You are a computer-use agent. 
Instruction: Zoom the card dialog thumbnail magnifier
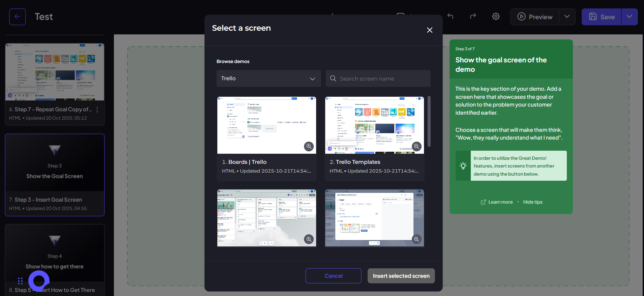point(417,239)
